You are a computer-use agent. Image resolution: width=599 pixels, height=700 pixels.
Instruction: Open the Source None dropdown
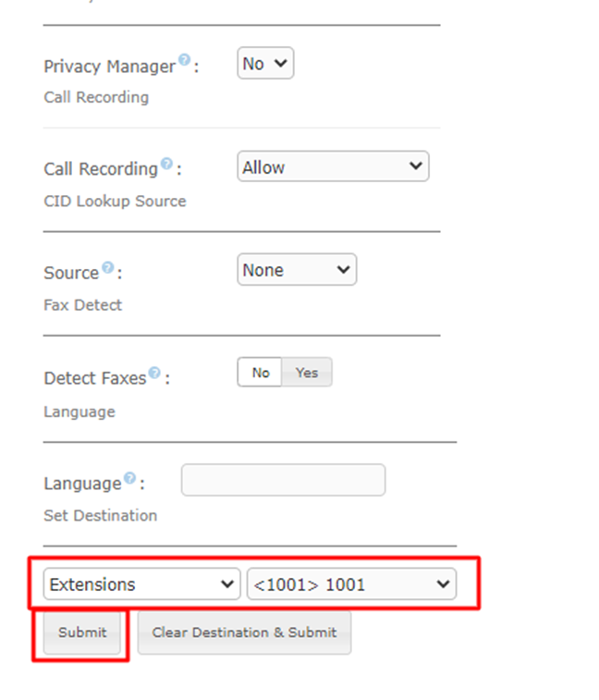tap(297, 270)
